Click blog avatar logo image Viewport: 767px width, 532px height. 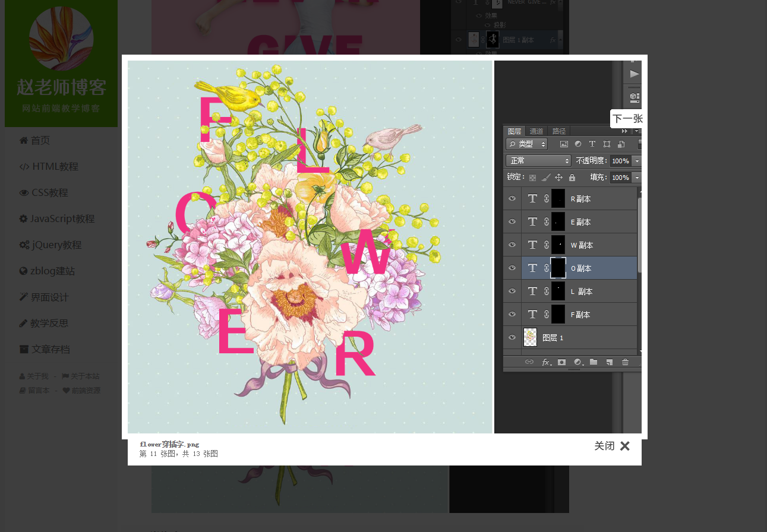coord(61,39)
